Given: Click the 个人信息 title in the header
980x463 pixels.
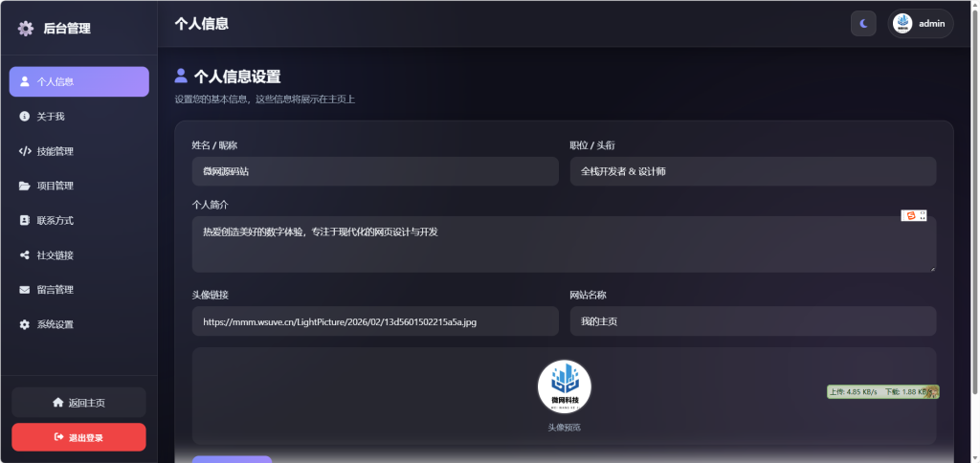Looking at the screenshot, I should tap(201, 24).
